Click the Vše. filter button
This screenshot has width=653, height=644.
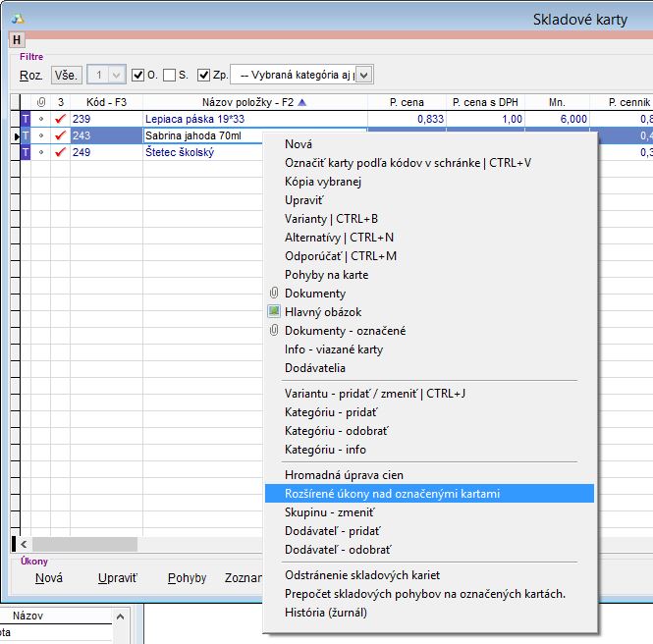pos(67,75)
